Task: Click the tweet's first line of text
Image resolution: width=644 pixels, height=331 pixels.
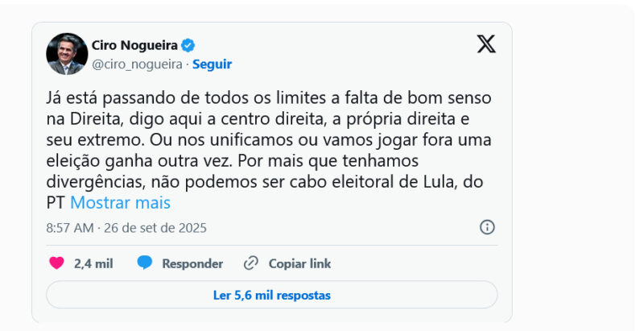Action: [x=267, y=98]
